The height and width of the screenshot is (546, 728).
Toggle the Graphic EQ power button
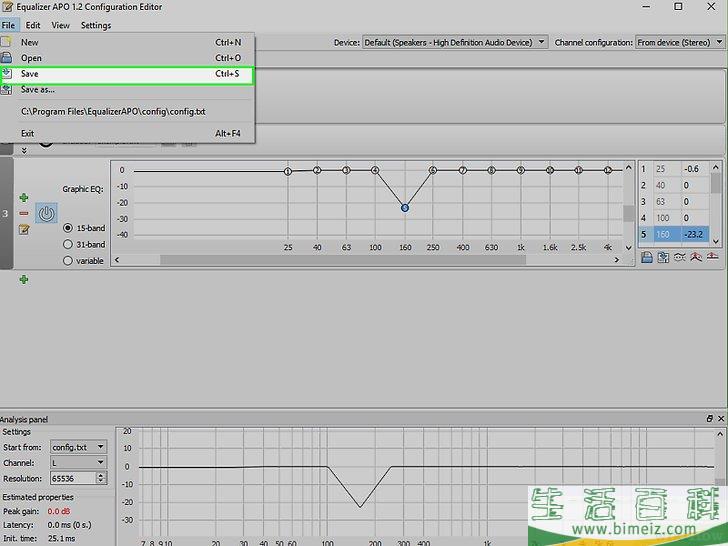(46, 213)
